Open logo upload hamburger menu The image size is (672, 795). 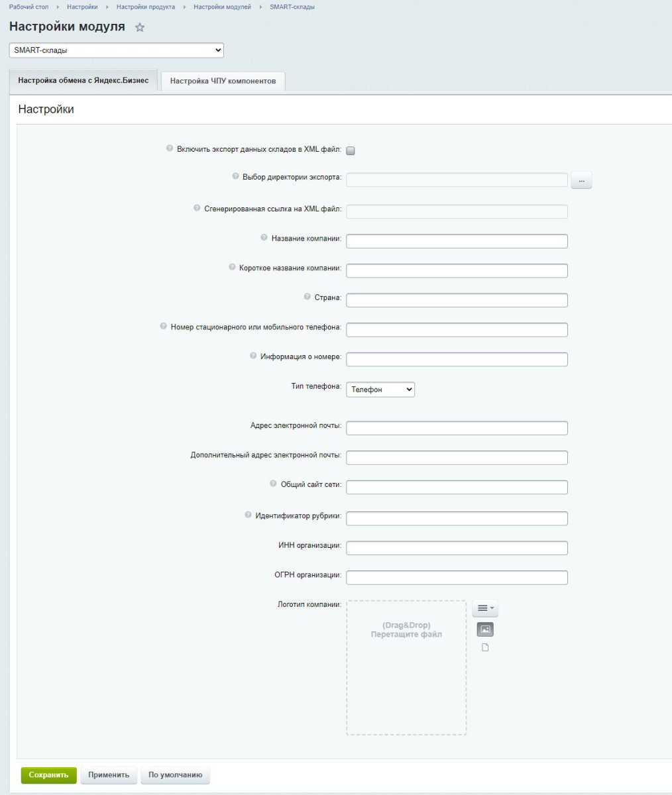point(485,608)
